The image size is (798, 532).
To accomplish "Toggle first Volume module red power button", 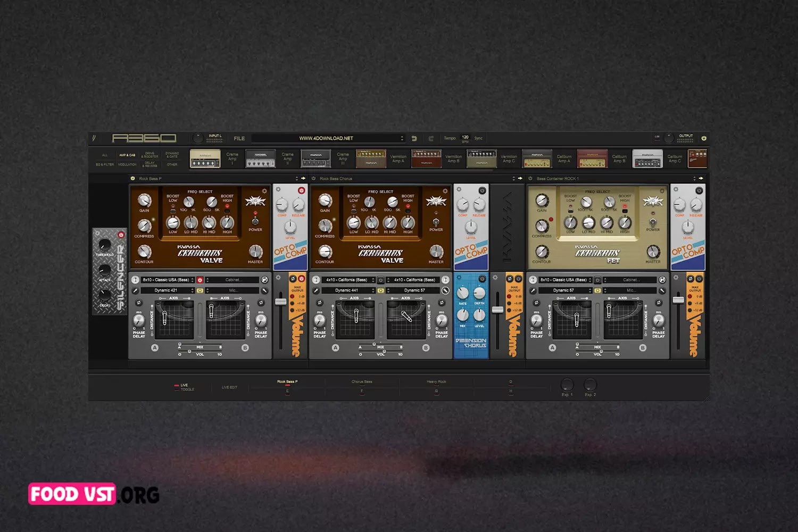I will 301,279.
